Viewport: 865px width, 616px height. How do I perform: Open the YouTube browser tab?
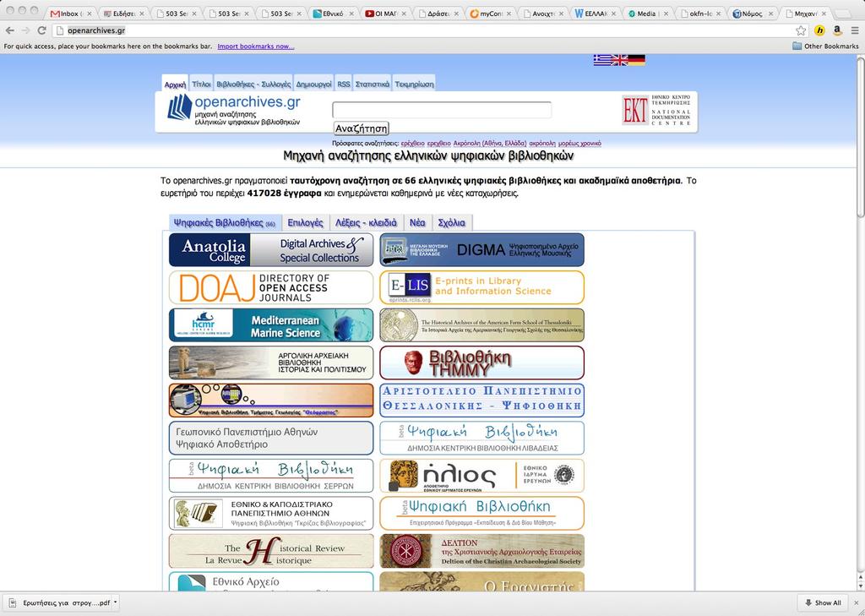[385, 14]
